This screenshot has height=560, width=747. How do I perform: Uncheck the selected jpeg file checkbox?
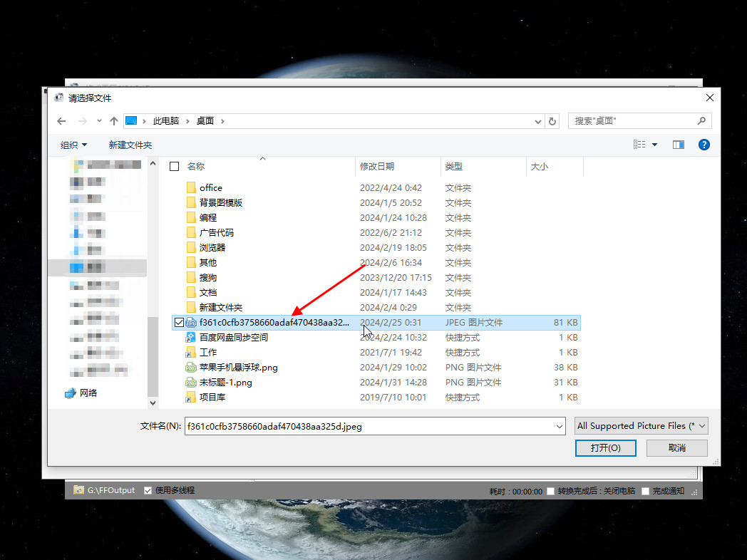click(x=178, y=323)
